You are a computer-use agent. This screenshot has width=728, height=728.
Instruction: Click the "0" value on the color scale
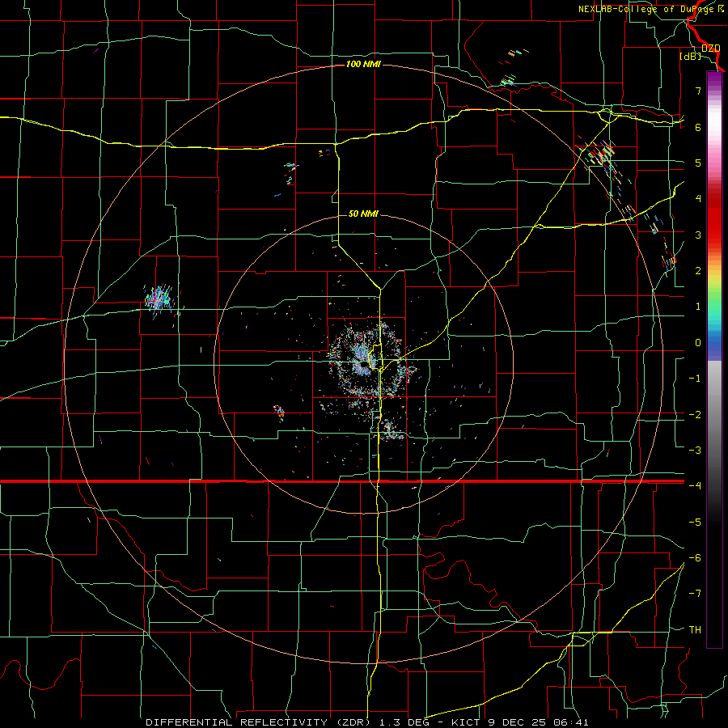coord(698,343)
